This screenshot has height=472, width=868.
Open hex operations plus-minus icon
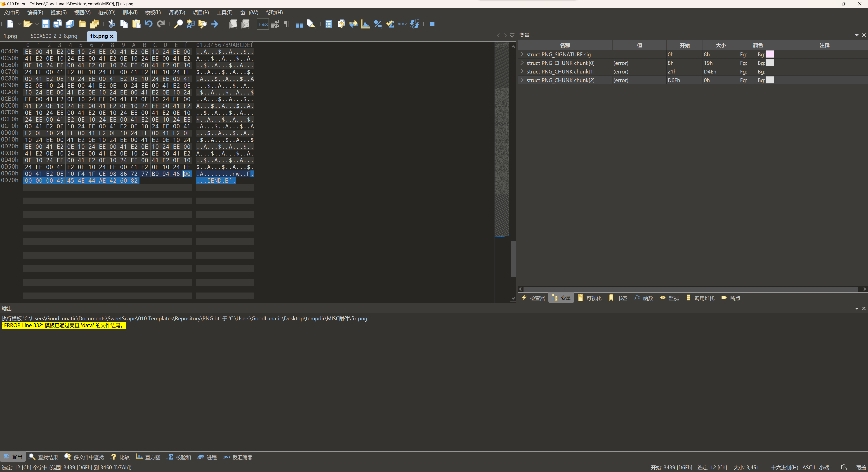tap(378, 24)
